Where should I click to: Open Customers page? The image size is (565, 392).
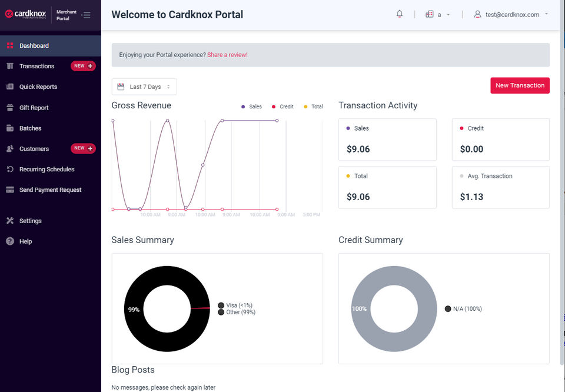tap(34, 148)
